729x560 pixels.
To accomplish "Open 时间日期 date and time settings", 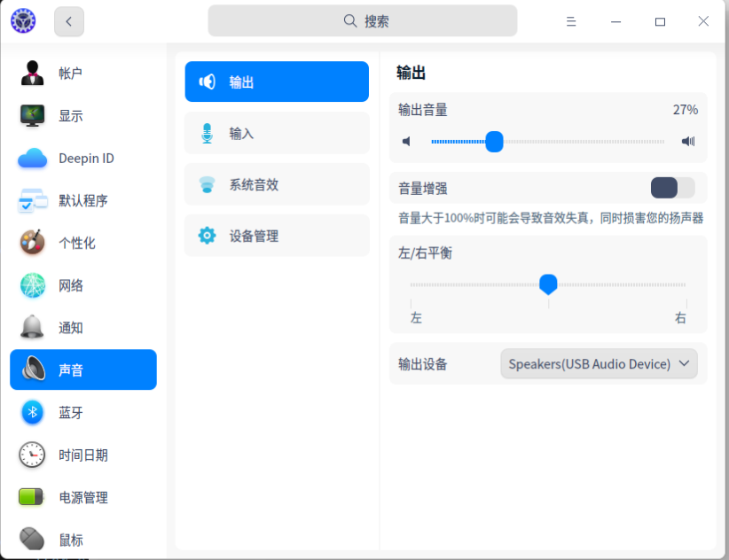I will pyautogui.click(x=32, y=455).
